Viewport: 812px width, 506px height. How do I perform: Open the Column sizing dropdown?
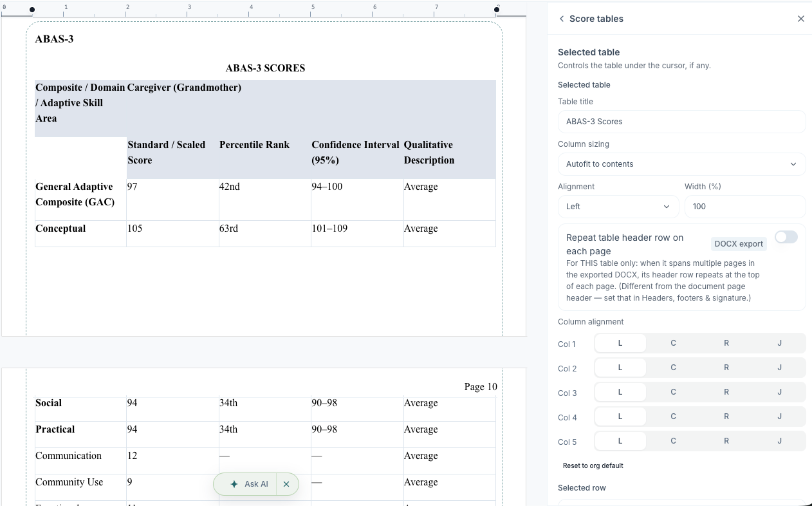click(x=681, y=164)
